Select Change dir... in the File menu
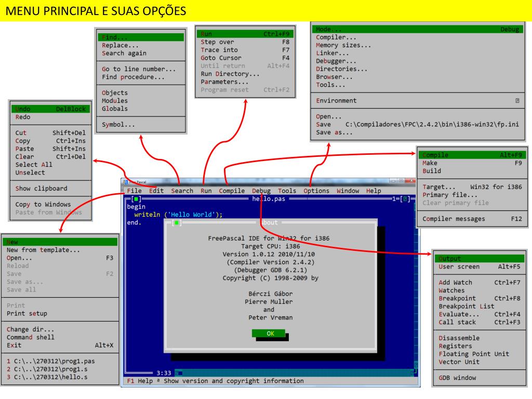This screenshot has width=532, height=399. click(60, 329)
